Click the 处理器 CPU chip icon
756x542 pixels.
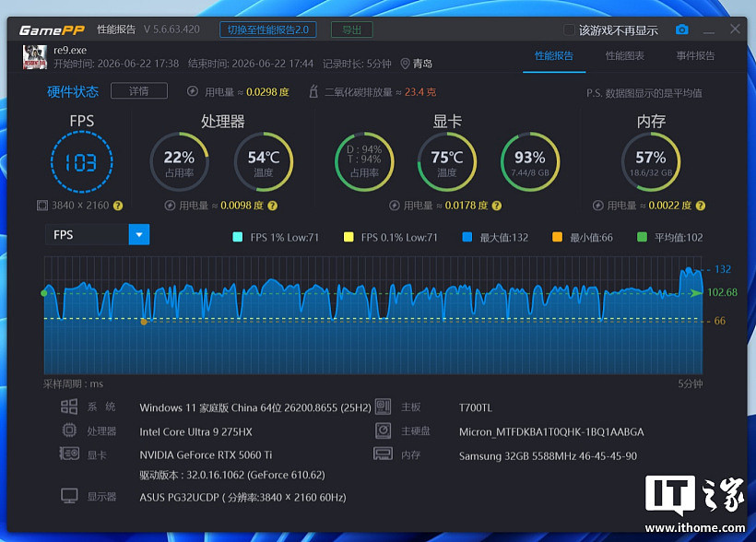tap(69, 430)
